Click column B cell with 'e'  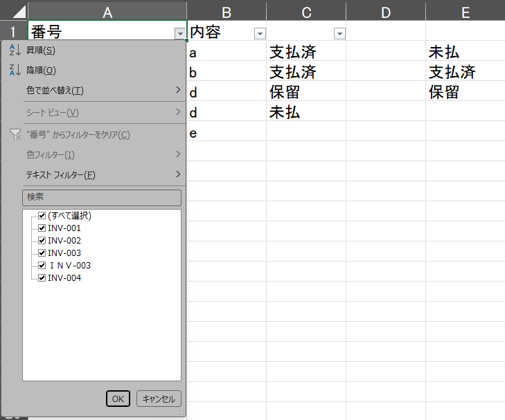tap(227, 131)
